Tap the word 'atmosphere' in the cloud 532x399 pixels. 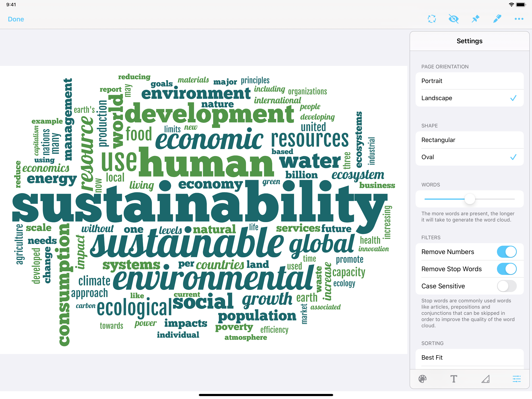click(246, 337)
